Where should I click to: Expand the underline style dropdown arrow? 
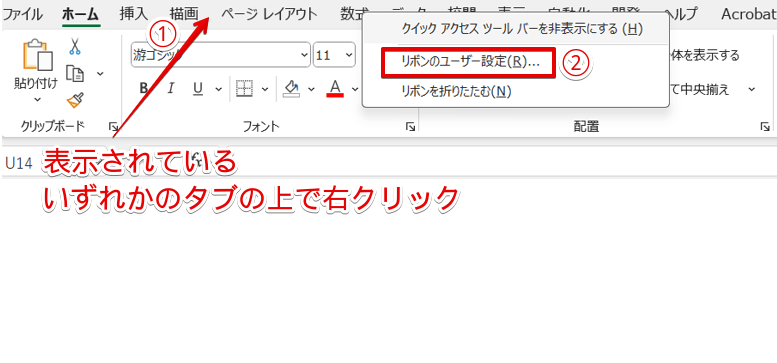[219, 89]
